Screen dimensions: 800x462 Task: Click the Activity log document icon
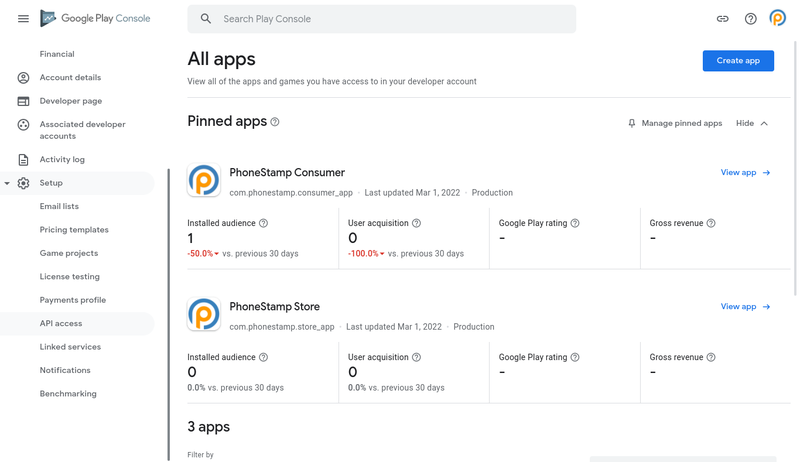(x=23, y=160)
